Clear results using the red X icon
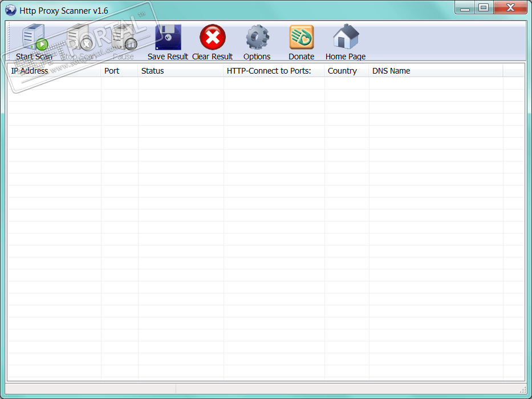Viewport: 532px width, 399px height. [212, 37]
